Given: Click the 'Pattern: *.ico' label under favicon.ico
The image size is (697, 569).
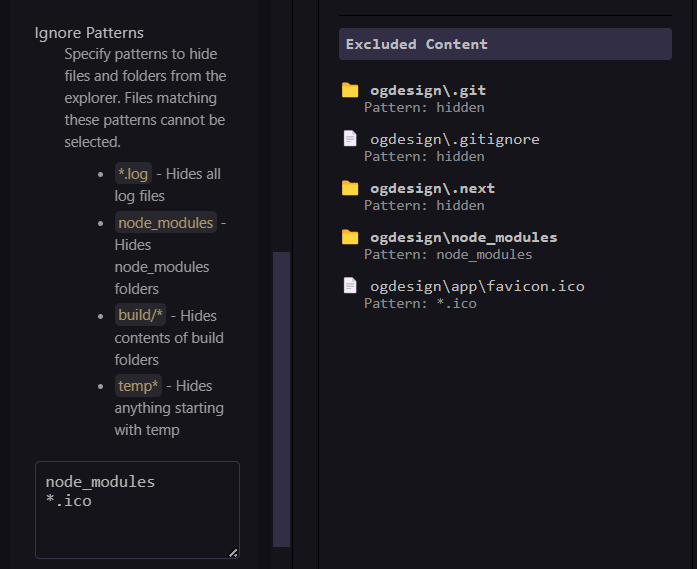Looking at the screenshot, I should pos(420,303).
